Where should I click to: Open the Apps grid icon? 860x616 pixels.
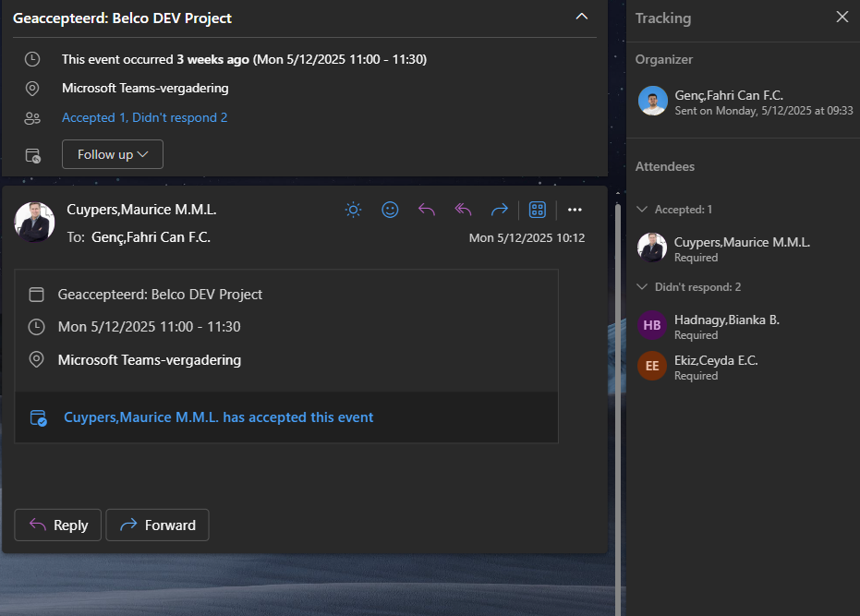click(538, 210)
